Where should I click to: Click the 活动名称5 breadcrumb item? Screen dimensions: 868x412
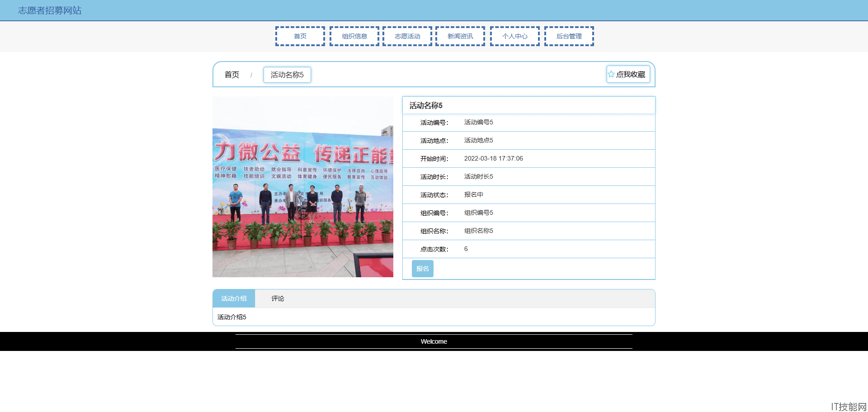point(287,75)
